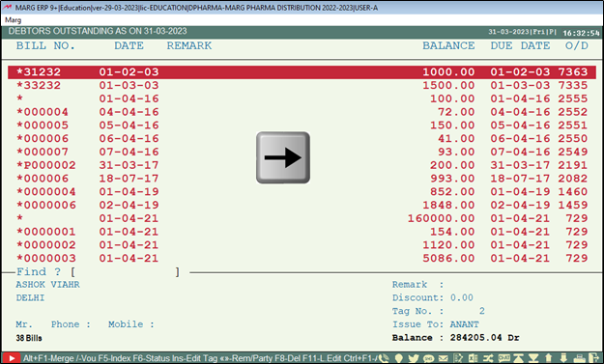Select bill 33232 row
The width and height of the screenshot is (604, 364).
pyautogui.click(x=302, y=85)
